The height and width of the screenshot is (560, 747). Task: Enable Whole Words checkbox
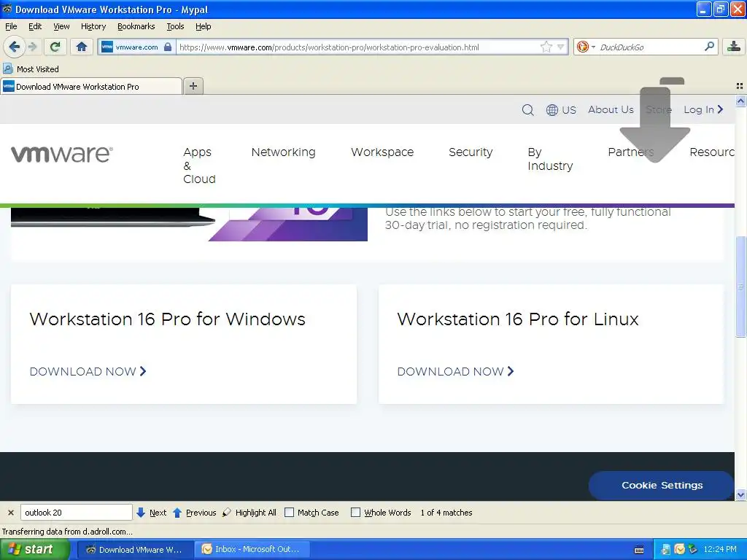(355, 513)
